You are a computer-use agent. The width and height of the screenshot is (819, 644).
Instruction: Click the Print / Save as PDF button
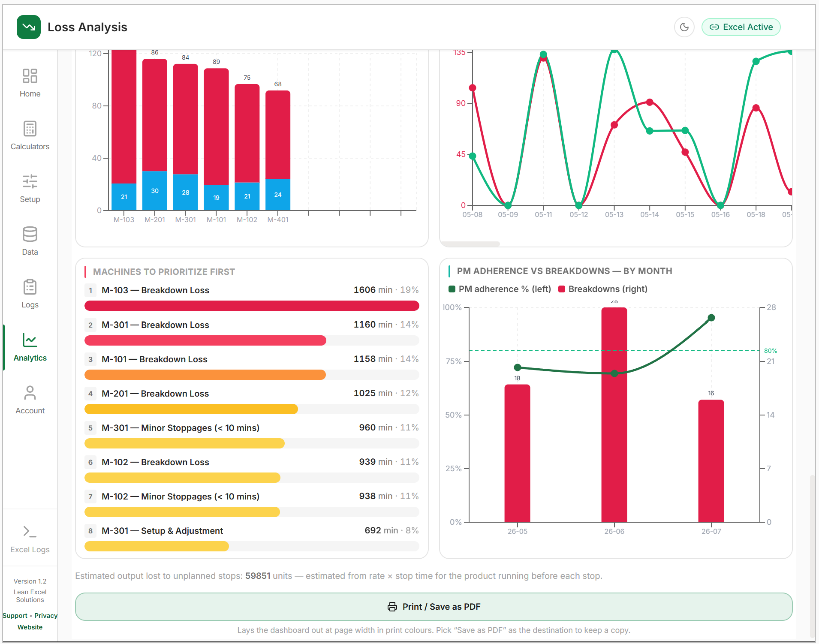tap(434, 607)
